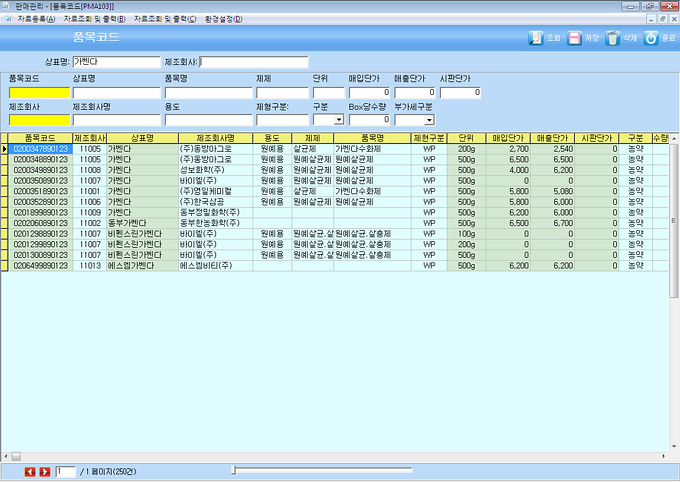Click the 동부정밀화학(주) manufacturer cell
This screenshot has width=680, height=482.
[216, 213]
